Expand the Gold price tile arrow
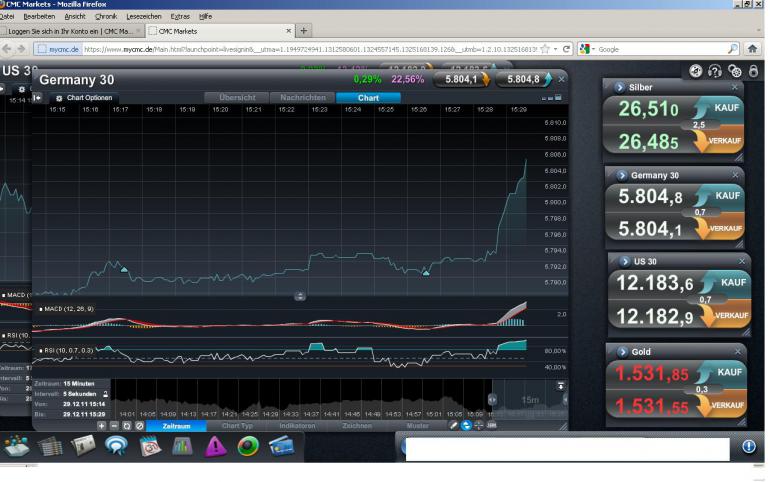 click(623, 351)
